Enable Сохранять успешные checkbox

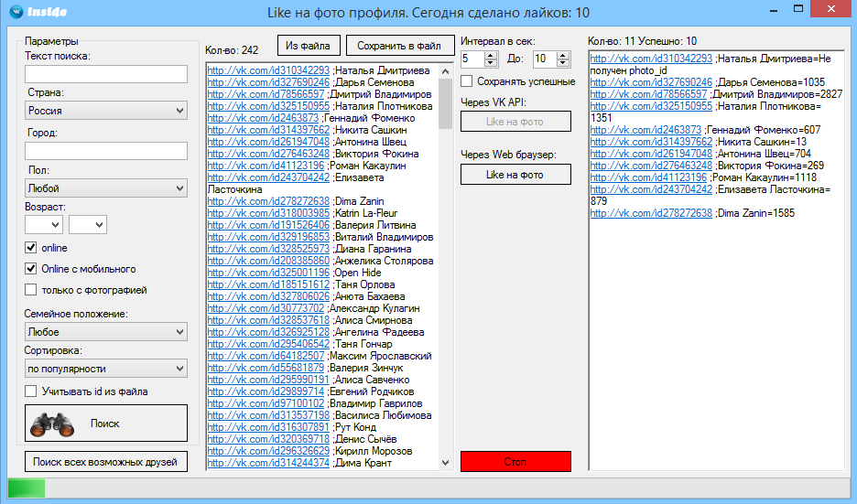point(466,81)
